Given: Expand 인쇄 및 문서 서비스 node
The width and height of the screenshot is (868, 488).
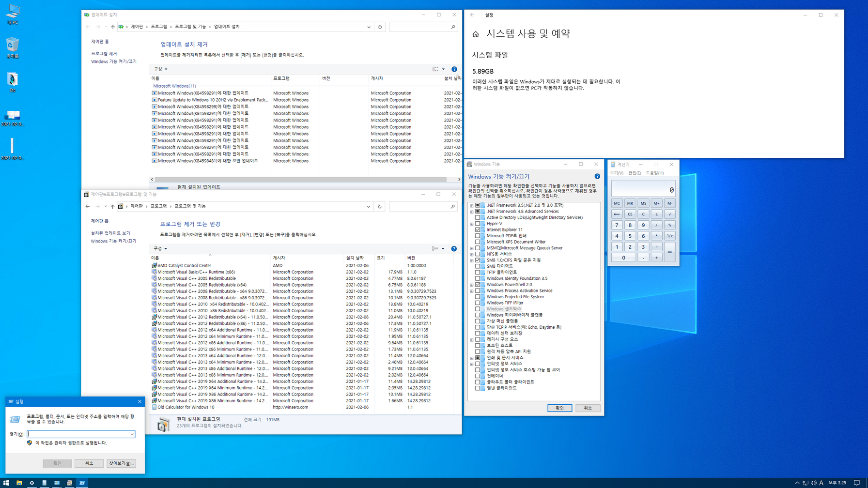Looking at the screenshot, I should [472, 358].
